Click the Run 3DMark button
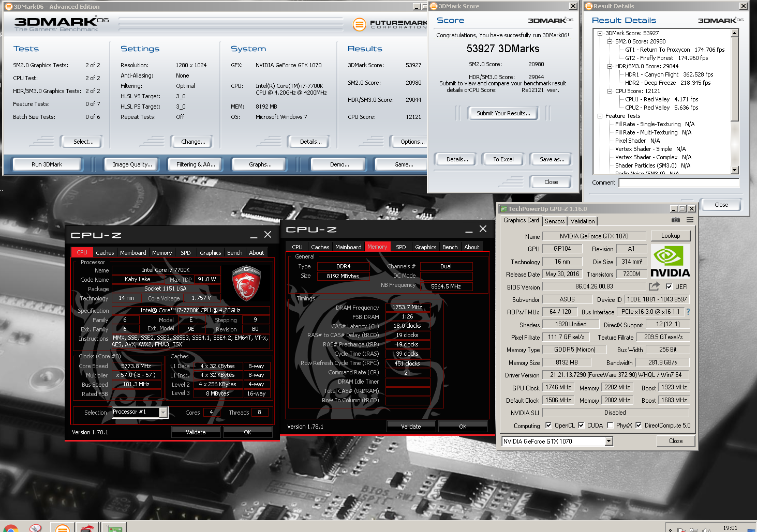757x532 pixels. click(47, 164)
